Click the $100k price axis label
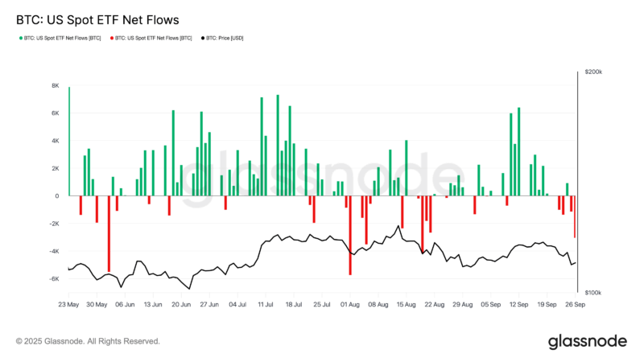 click(x=594, y=294)
